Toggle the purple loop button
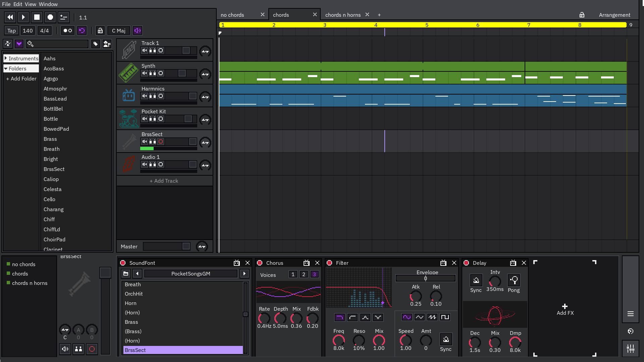 tap(82, 31)
